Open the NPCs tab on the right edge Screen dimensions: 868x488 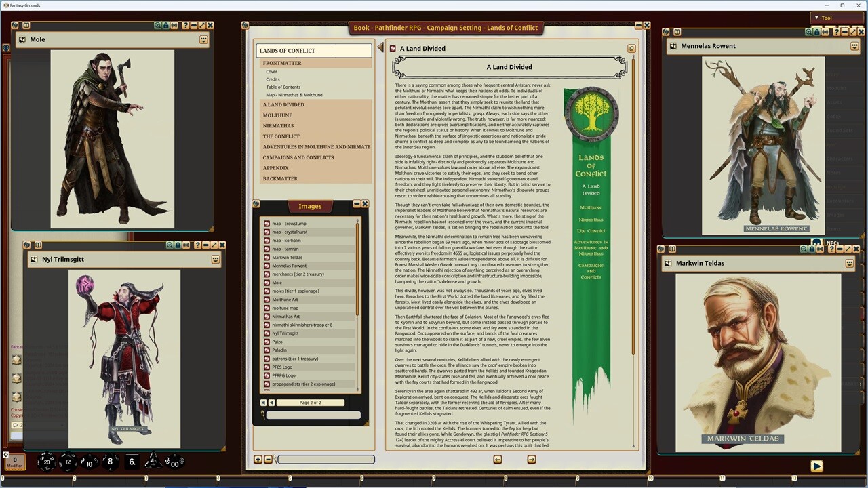tap(833, 243)
